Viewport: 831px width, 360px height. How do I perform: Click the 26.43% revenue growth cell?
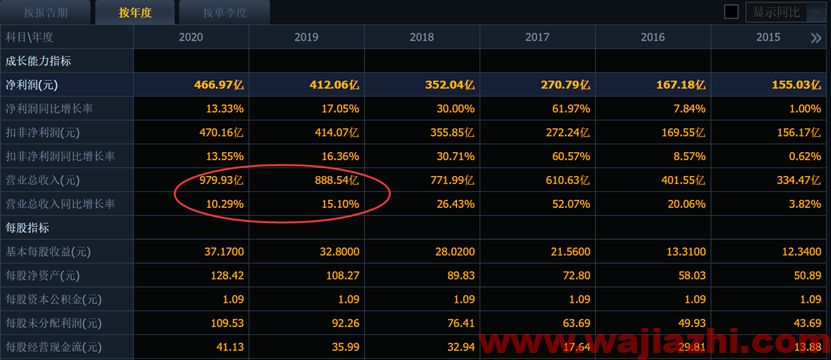coord(422,204)
